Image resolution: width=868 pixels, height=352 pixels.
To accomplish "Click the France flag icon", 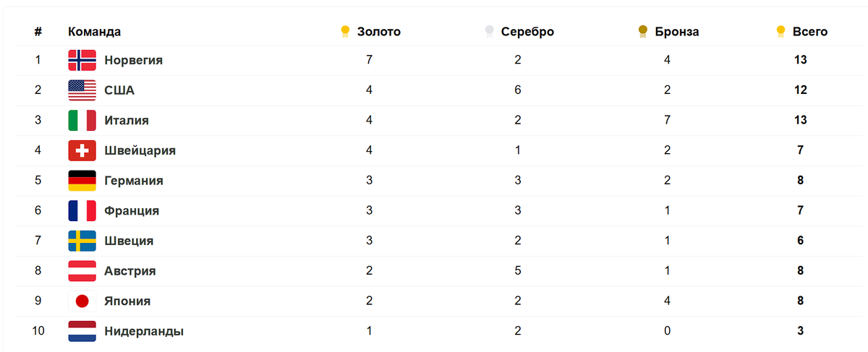I will click(82, 211).
